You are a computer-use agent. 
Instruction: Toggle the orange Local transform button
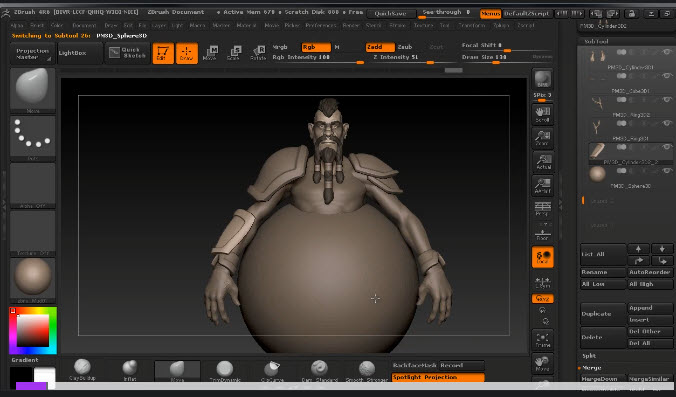click(542, 257)
